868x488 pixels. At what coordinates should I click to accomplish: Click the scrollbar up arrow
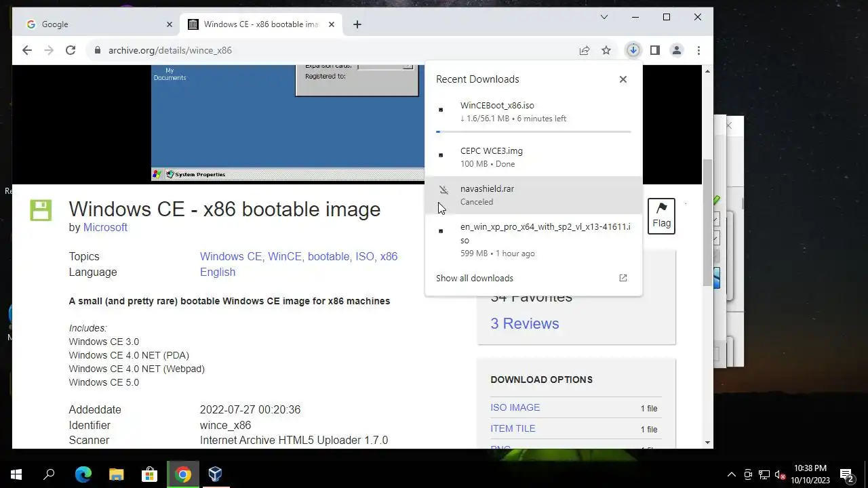click(x=708, y=71)
